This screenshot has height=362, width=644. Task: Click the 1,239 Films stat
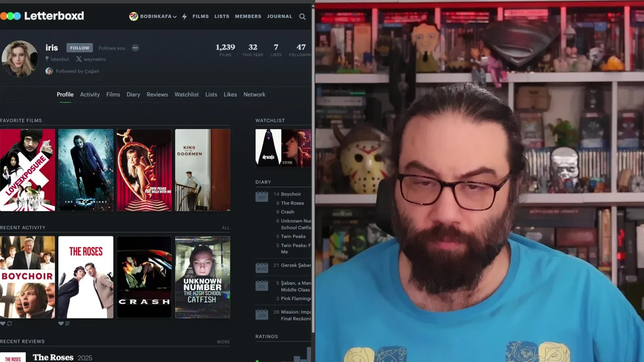coord(225,50)
